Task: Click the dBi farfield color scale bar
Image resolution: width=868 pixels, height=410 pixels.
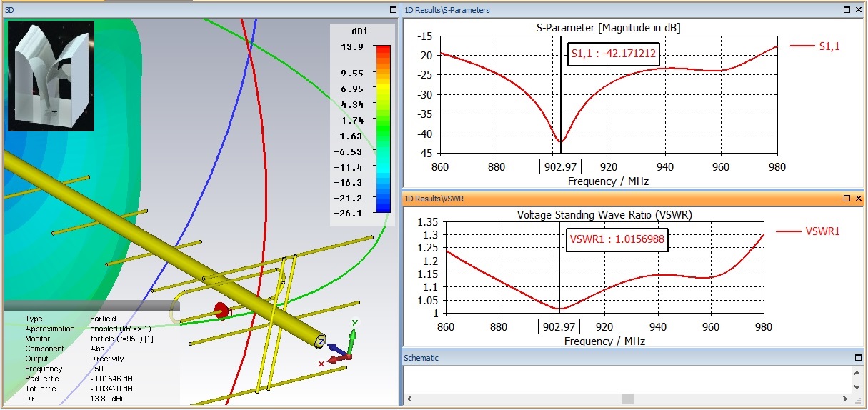Action: [x=383, y=129]
